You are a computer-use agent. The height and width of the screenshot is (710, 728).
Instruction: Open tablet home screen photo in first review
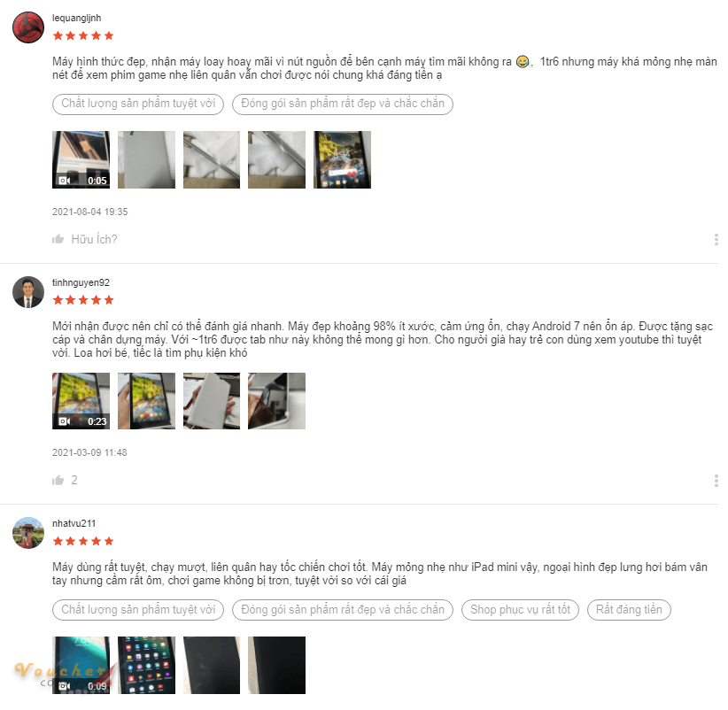342,159
